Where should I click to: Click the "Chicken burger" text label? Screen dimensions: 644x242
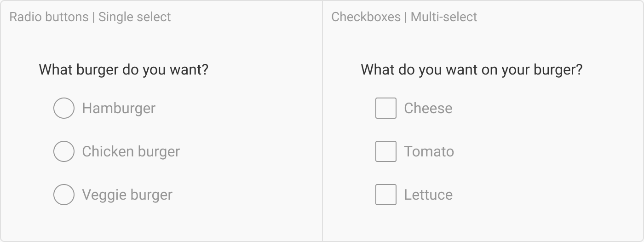point(131,151)
